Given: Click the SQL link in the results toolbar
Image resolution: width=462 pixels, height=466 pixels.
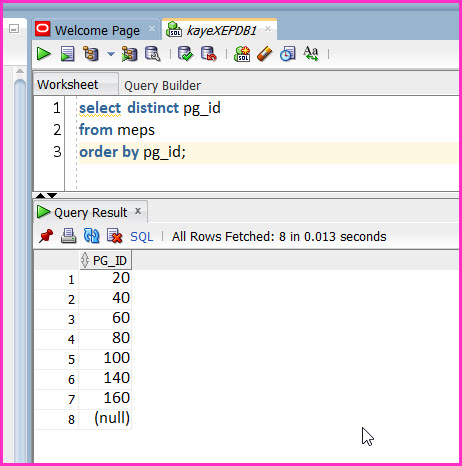Looking at the screenshot, I should click(x=142, y=237).
